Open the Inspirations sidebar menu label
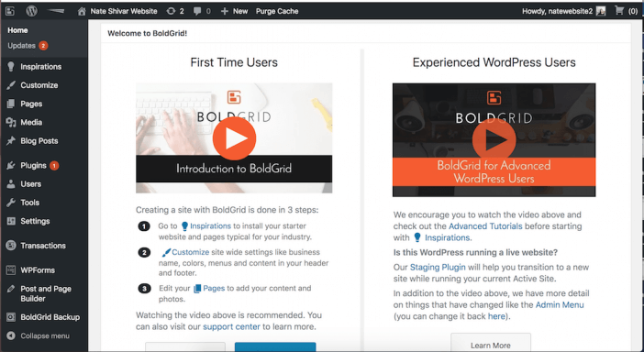Screen dimensions: 644x352 point(41,67)
